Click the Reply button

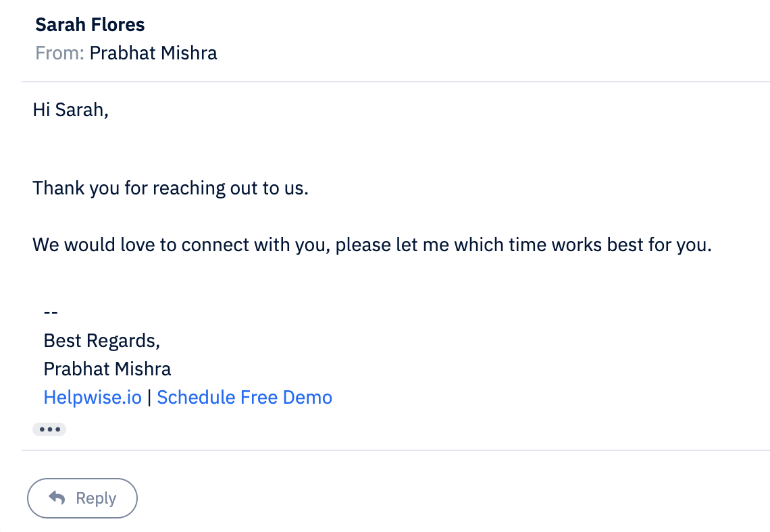[82, 498]
